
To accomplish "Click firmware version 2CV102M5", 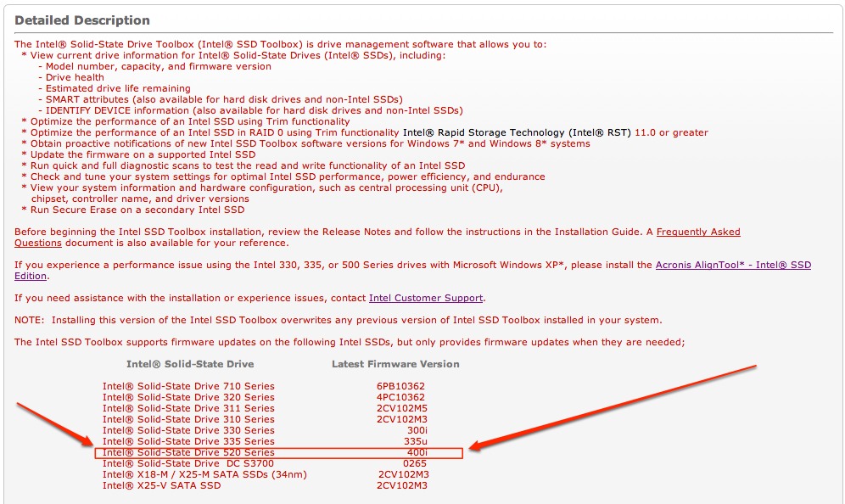I will [402, 408].
